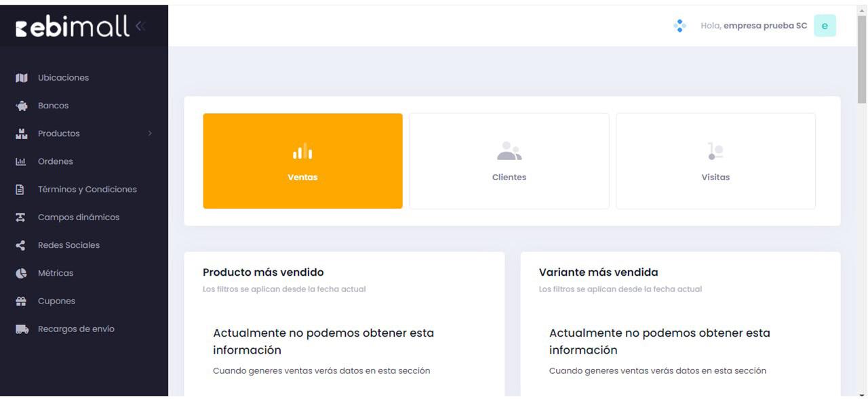Click the Recargos de envío truck icon
This screenshot has width=868, height=399.
[x=22, y=329]
